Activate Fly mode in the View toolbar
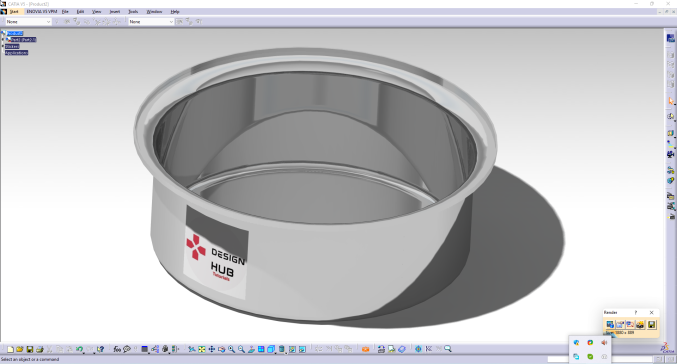The height and width of the screenshot is (364, 677). pyautogui.click(x=192, y=349)
